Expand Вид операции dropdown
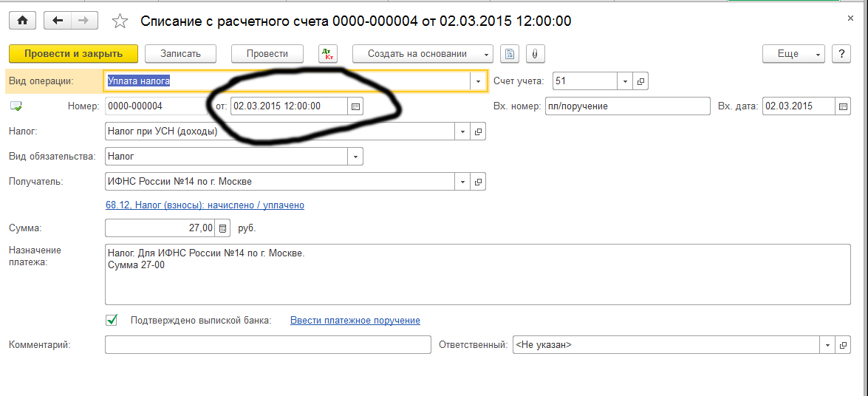The height and width of the screenshot is (396, 868). 478,81
